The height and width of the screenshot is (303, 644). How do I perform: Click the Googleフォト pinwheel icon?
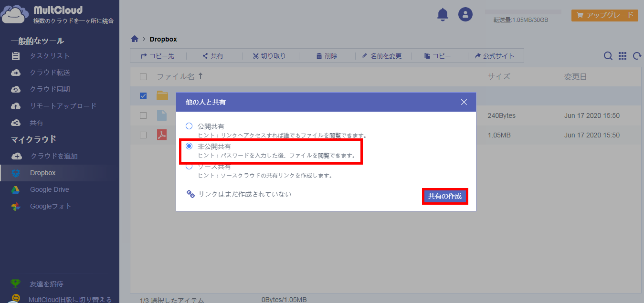click(x=16, y=206)
